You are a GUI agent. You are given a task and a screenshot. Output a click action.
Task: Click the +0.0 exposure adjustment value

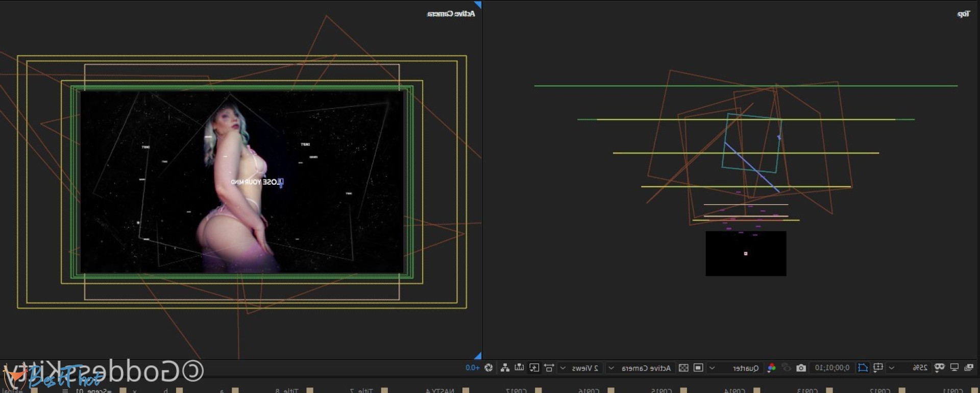pyautogui.click(x=472, y=368)
